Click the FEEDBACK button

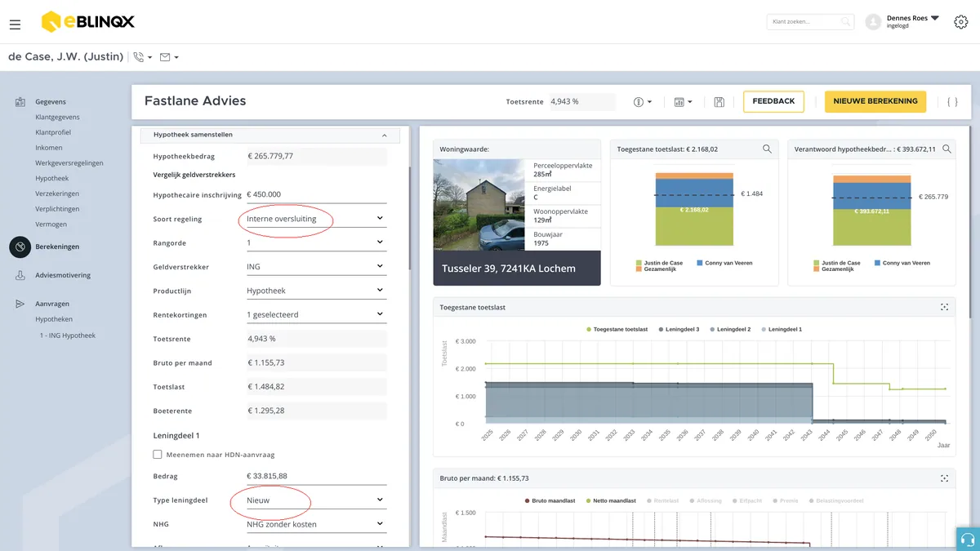[773, 101]
